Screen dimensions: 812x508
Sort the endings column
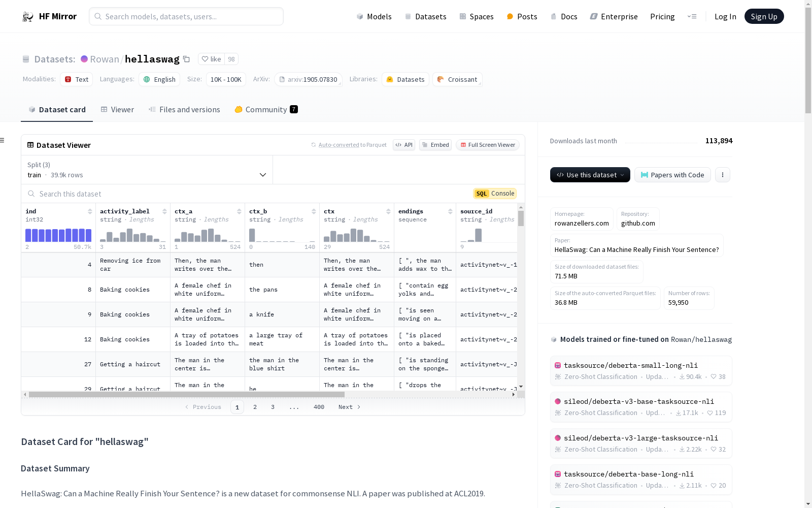(x=450, y=211)
